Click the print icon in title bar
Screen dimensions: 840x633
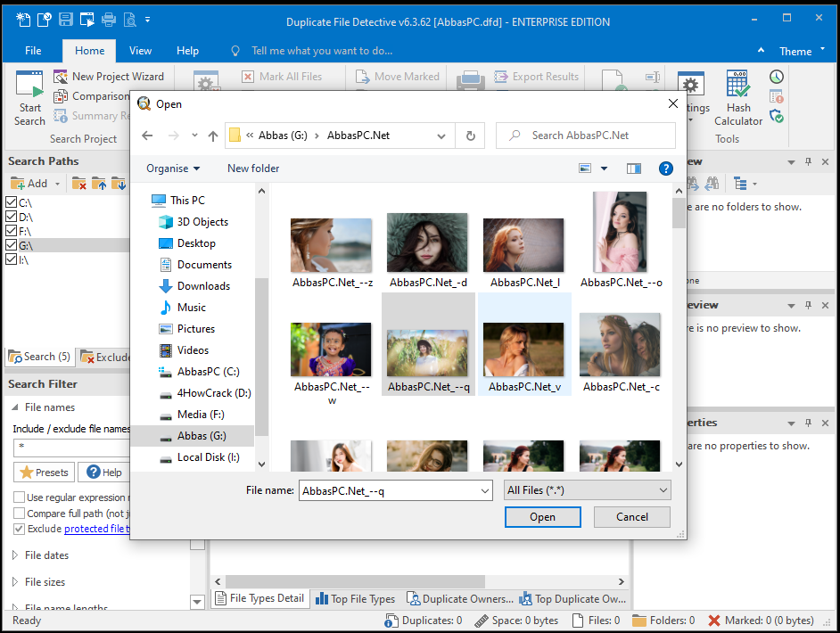(x=109, y=20)
